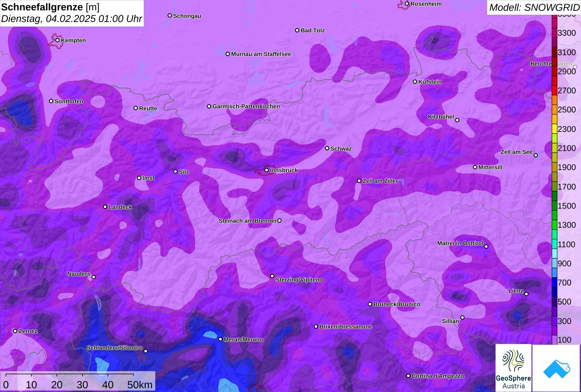Select the Meran/Merano marker circle

pos(220,339)
